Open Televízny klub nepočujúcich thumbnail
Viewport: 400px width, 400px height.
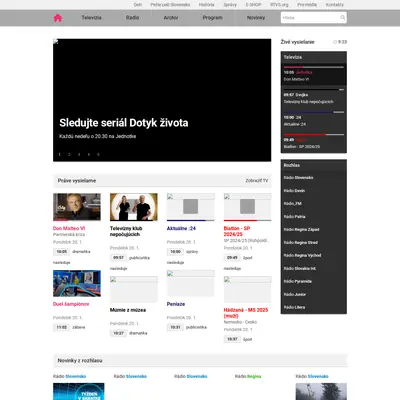point(134,207)
